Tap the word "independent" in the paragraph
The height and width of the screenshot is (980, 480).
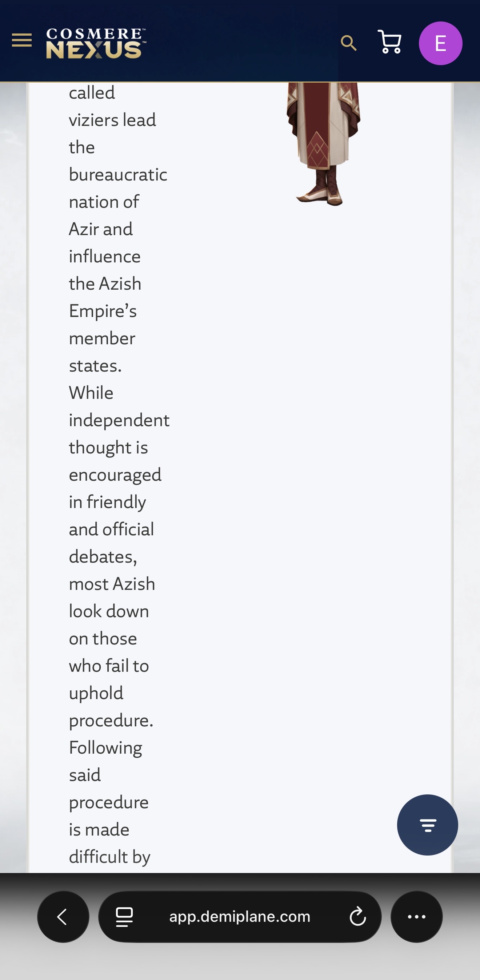pyautogui.click(x=119, y=420)
